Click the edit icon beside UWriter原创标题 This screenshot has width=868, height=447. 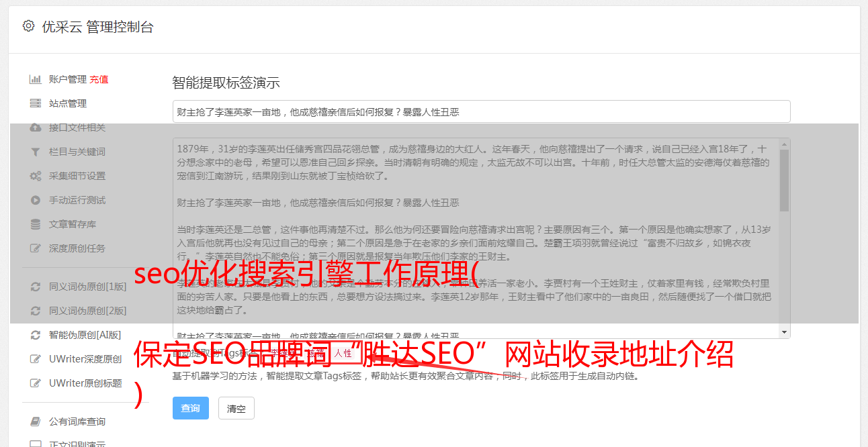coord(36,383)
